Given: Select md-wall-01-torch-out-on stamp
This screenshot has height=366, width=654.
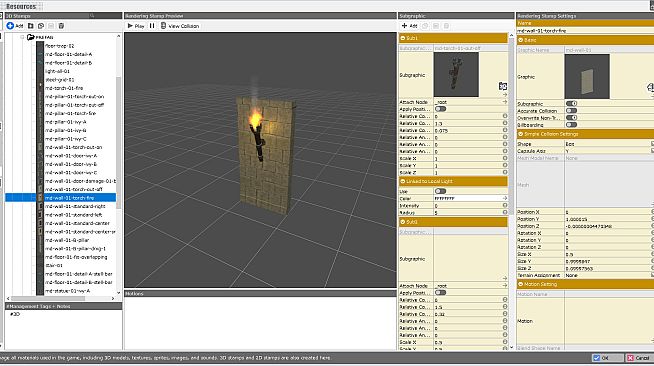Looking at the screenshot, I should click(73, 147).
